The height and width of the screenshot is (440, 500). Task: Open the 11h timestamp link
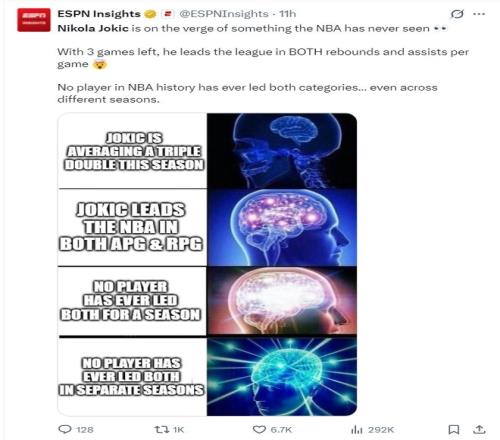point(287,14)
